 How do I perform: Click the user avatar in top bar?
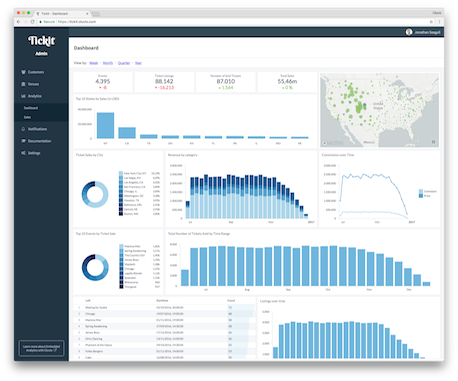pyautogui.click(x=409, y=32)
